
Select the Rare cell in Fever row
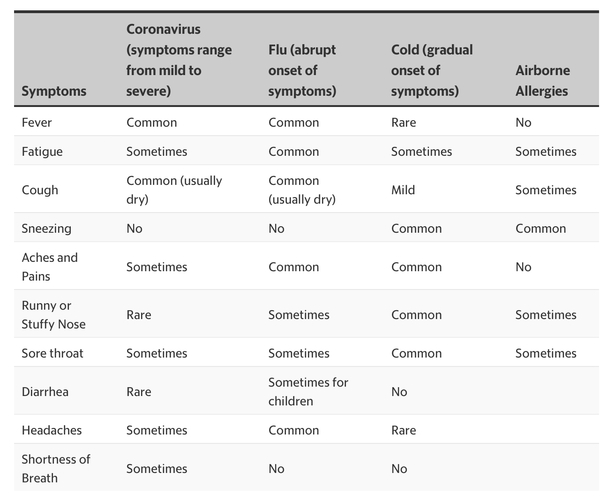[x=405, y=122]
